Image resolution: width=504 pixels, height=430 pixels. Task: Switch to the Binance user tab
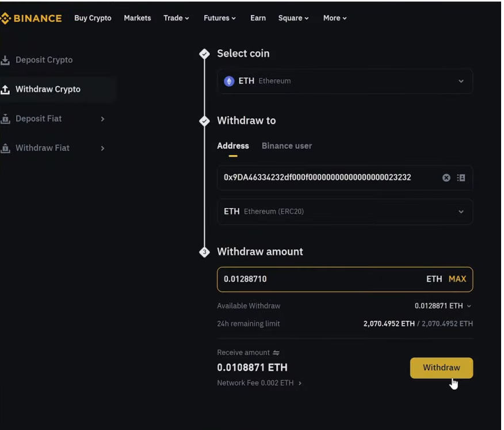point(287,146)
